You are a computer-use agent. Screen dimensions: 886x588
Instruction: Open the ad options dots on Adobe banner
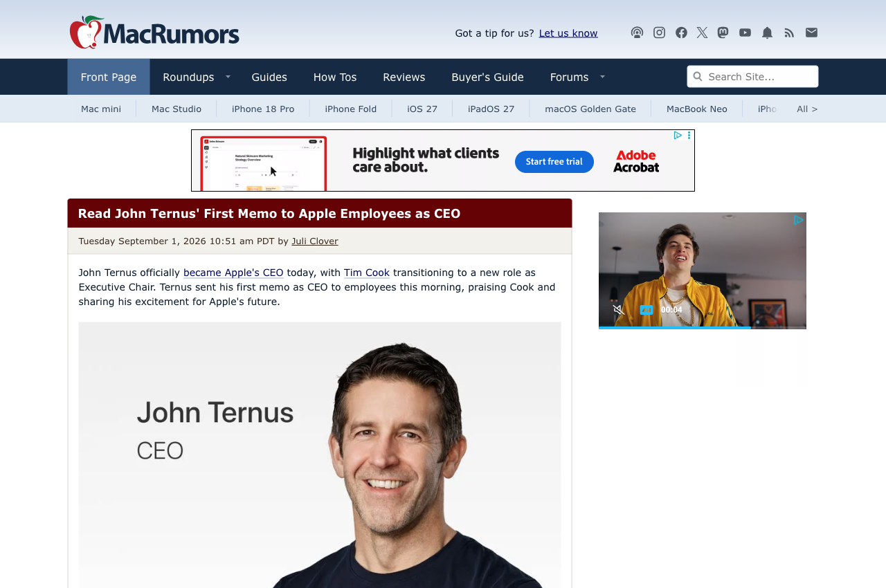coord(689,136)
